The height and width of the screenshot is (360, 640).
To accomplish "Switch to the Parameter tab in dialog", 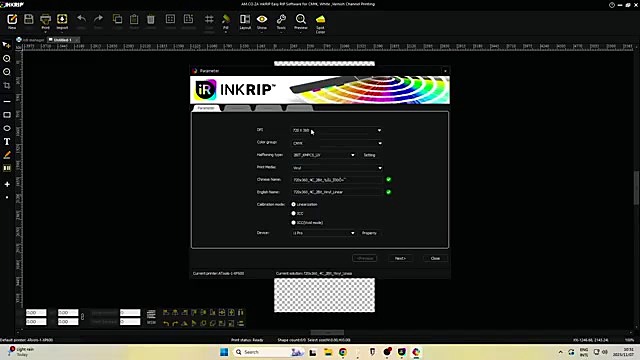I will [206, 108].
